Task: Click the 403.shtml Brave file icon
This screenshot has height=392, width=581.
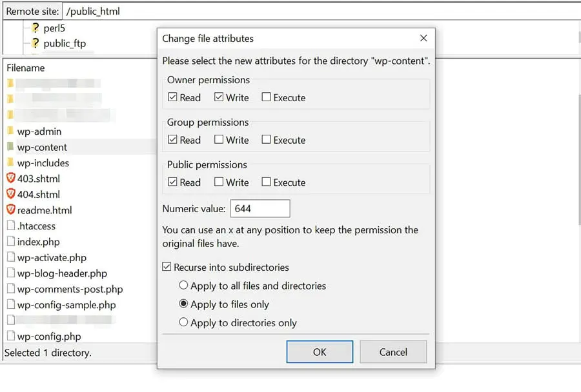Action: tap(10, 179)
